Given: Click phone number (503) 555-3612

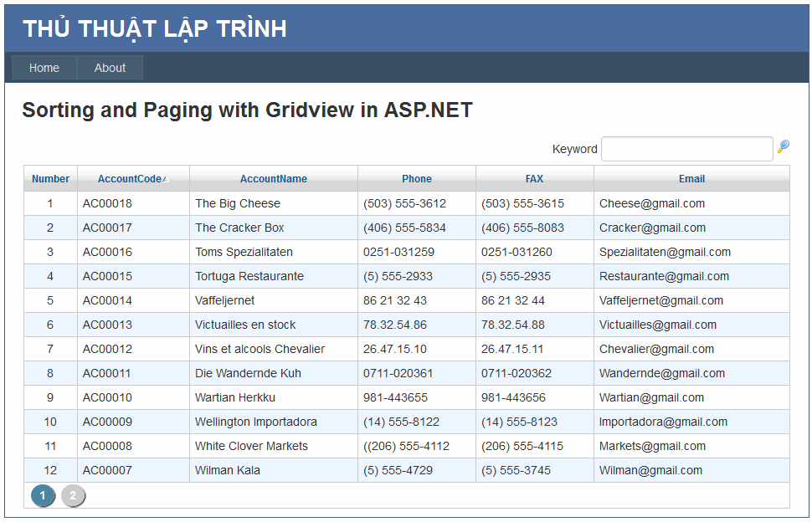Looking at the screenshot, I should 404,203.
